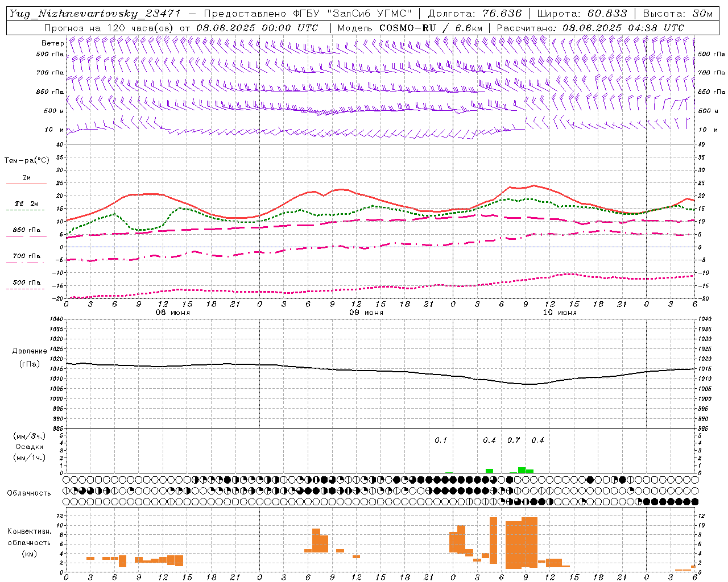Viewport: 728px width, 582px height.
Task: Click the station title "Yug_Nizhnevartovsky_23471"
Action: pos(94,14)
